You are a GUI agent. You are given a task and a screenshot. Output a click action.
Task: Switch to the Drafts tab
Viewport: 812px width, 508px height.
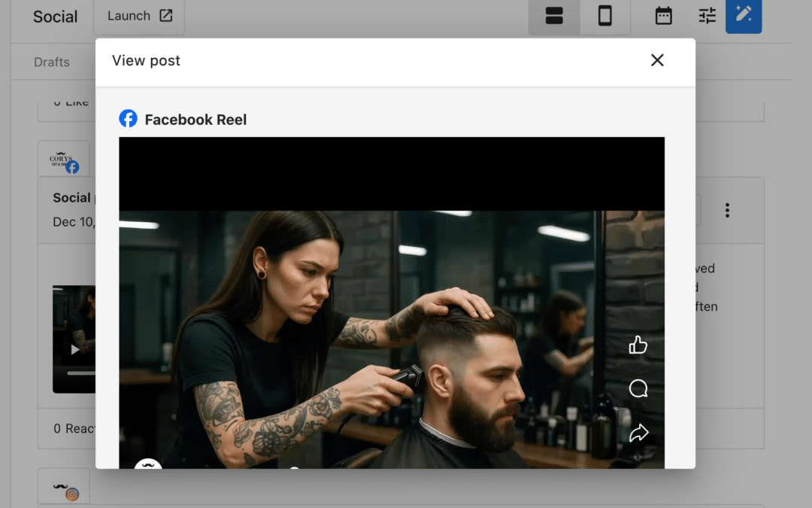point(51,62)
